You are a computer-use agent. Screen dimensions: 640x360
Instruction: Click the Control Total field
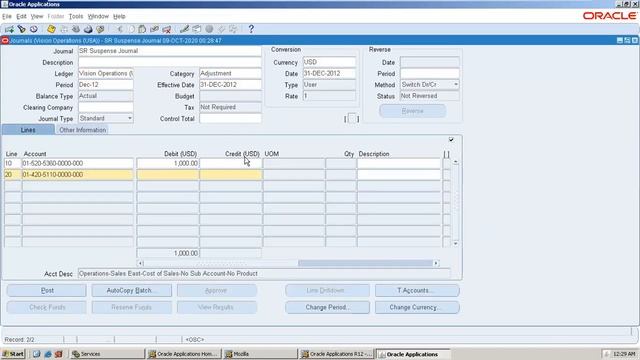click(x=230, y=118)
